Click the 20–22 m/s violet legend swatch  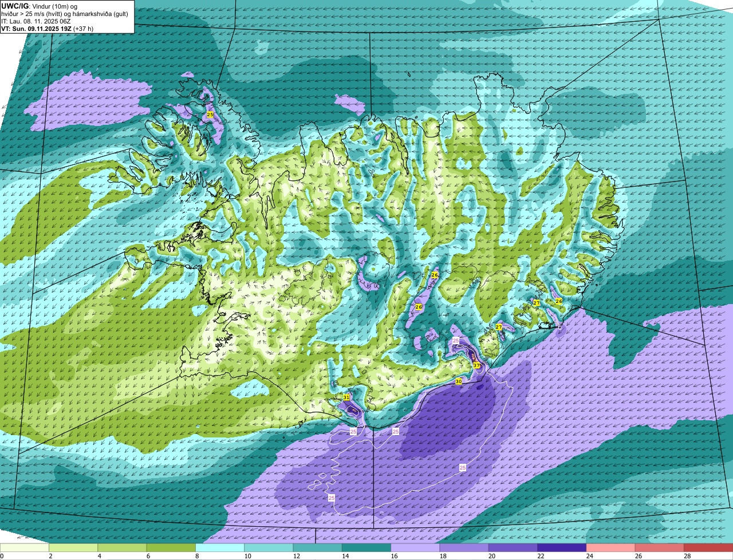pyautogui.click(x=513, y=547)
